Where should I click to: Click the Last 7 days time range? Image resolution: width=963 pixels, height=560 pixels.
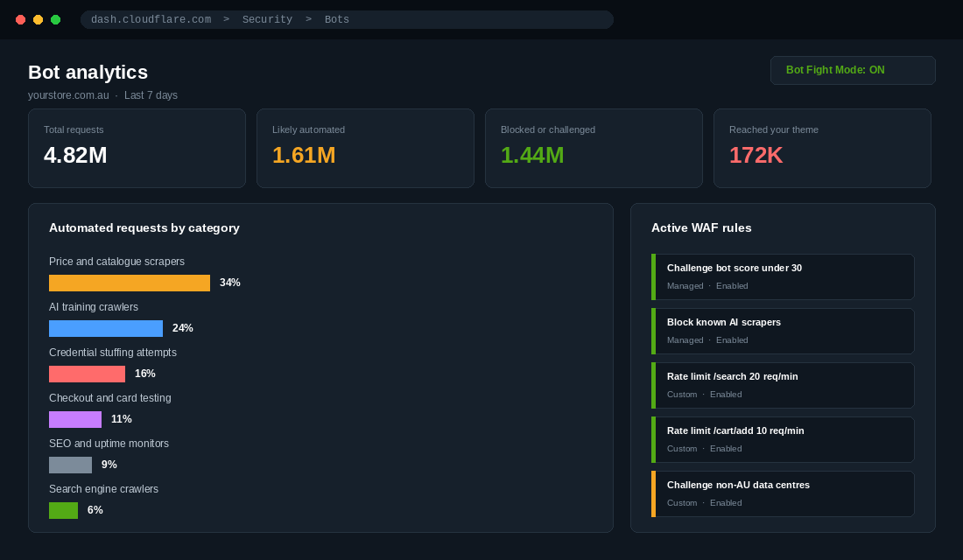(x=151, y=95)
